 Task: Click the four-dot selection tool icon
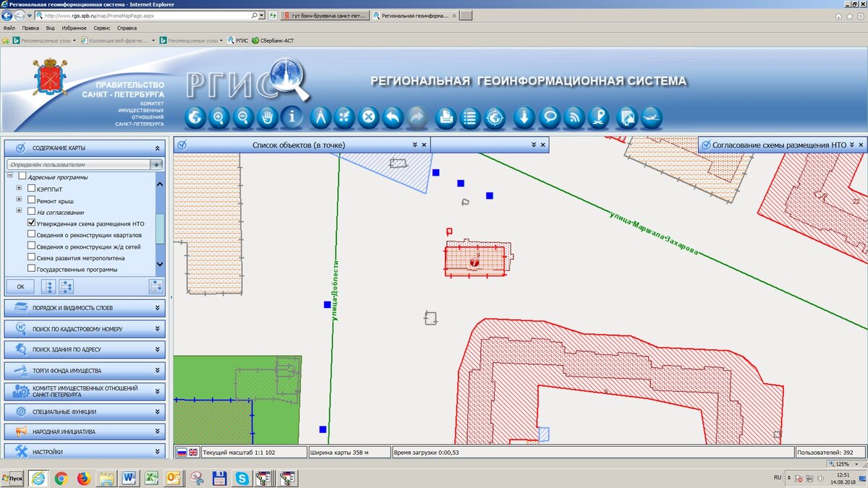[x=345, y=116]
